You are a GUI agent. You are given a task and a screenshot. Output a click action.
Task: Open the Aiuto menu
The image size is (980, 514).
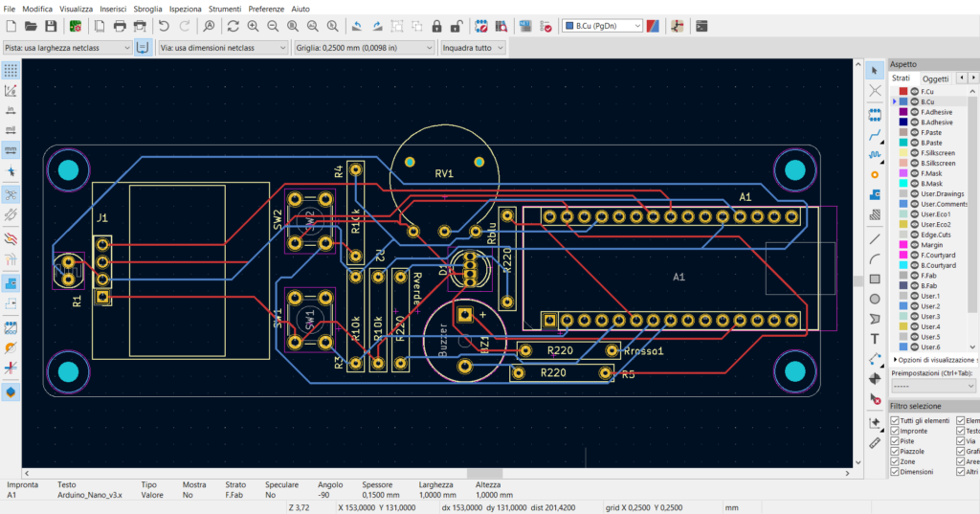coord(300,9)
